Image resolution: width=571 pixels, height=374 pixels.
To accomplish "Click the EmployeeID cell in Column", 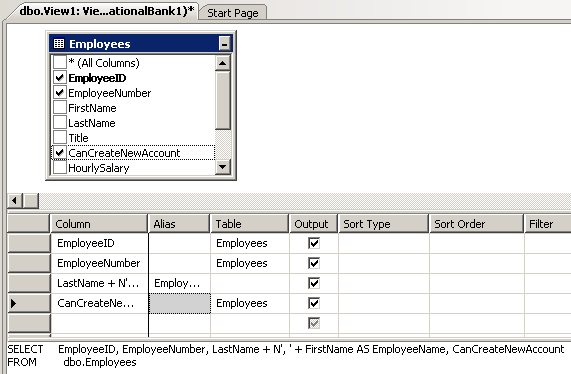I will 99,243.
